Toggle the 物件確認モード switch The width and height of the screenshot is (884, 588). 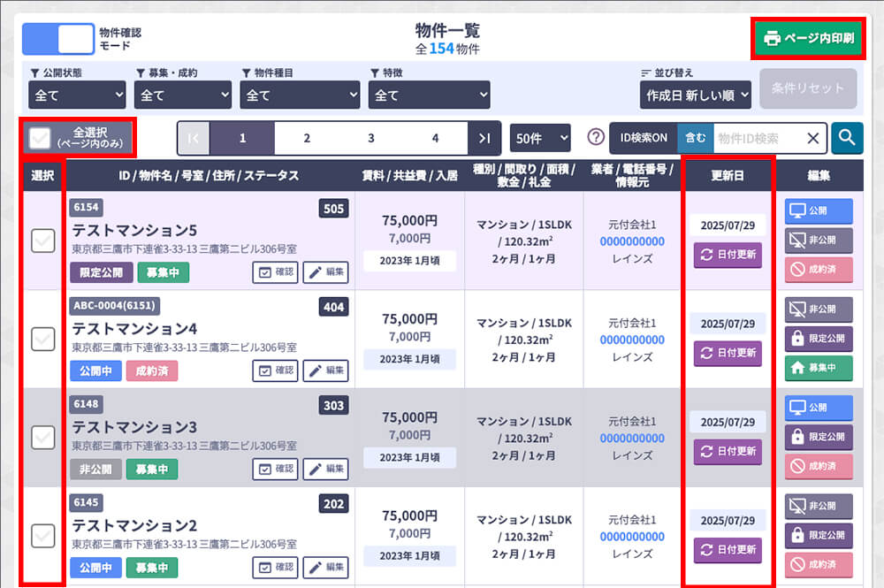pos(57,38)
